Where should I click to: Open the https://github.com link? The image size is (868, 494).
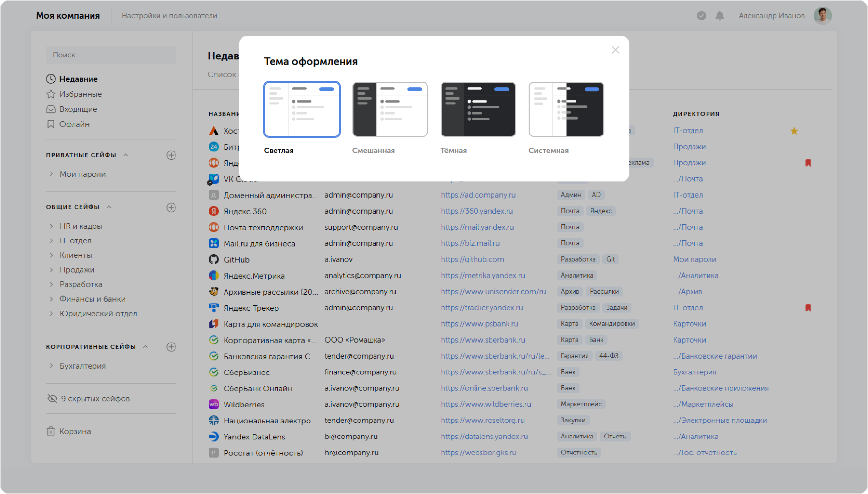(x=472, y=259)
